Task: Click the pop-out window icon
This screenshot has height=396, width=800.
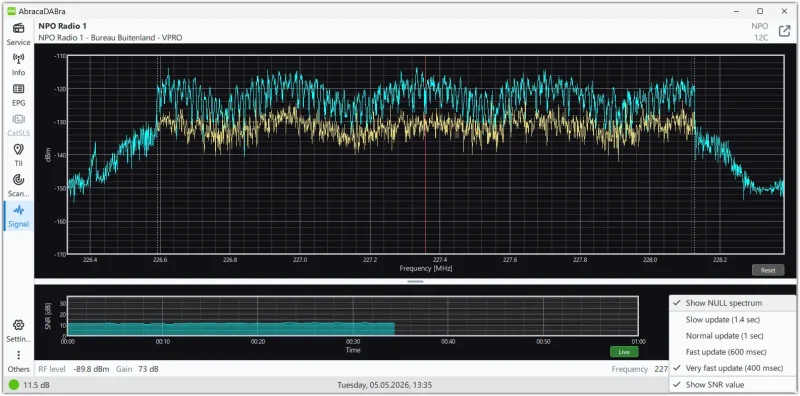Action: pos(784,31)
